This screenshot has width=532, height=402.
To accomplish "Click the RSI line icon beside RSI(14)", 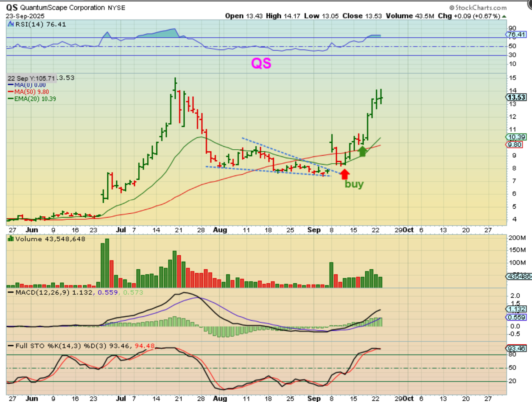I will pos(10,25).
